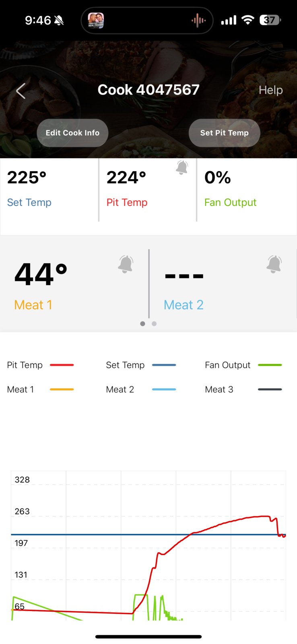Select the first page indicator dot
This screenshot has height=644, width=297.
(142, 324)
